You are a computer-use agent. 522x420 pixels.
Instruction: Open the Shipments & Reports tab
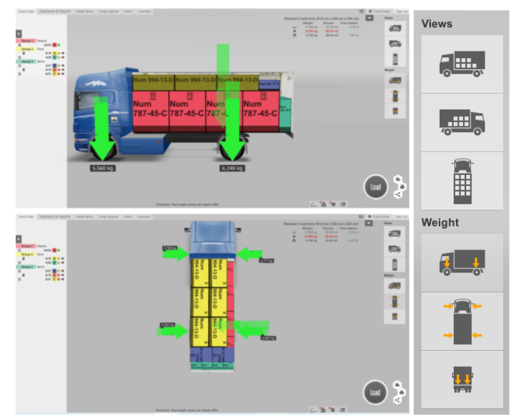coord(54,12)
